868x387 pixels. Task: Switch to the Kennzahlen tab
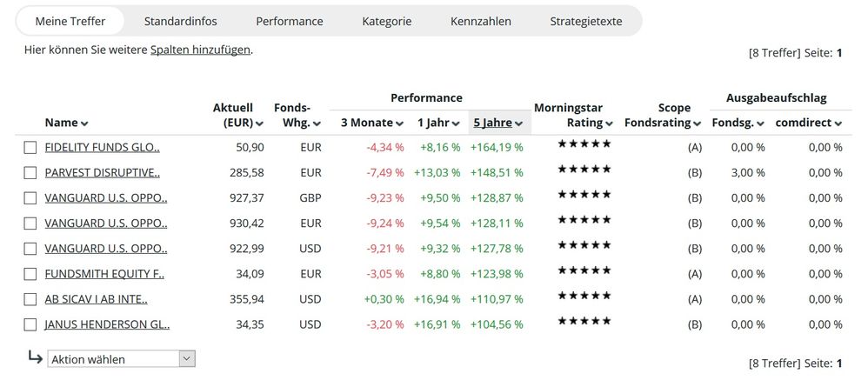pos(481,21)
